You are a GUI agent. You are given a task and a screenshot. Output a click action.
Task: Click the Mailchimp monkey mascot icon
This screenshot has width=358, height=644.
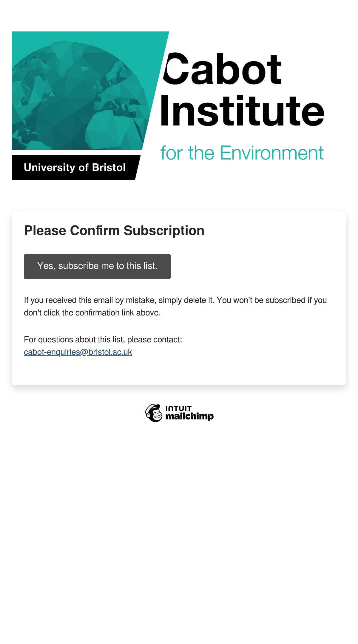click(154, 413)
